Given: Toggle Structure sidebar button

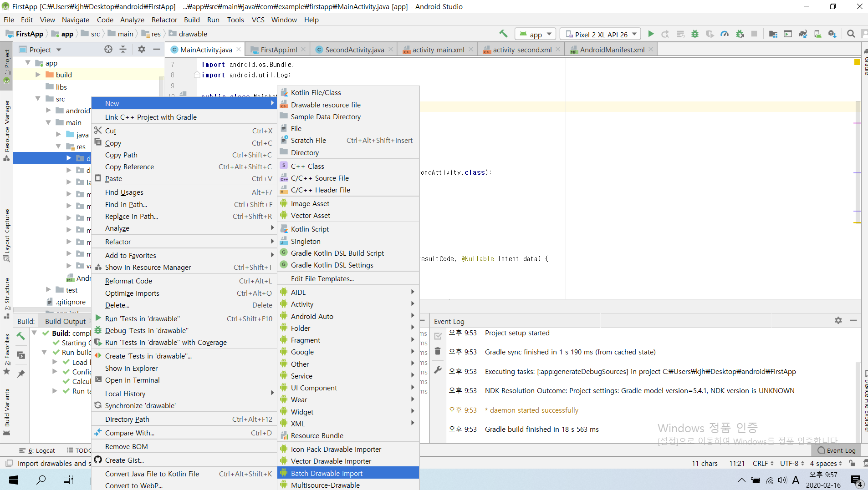Looking at the screenshot, I should [x=6, y=298].
